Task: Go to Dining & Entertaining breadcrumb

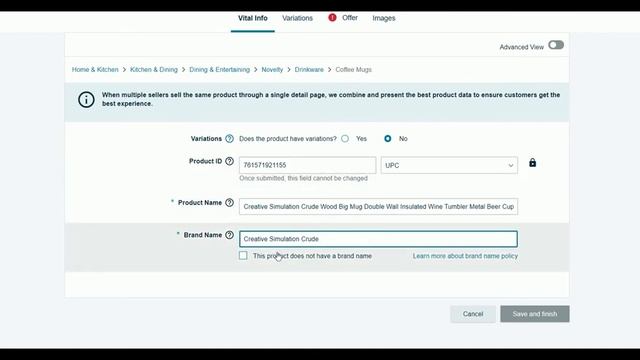Action: coord(220,70)
